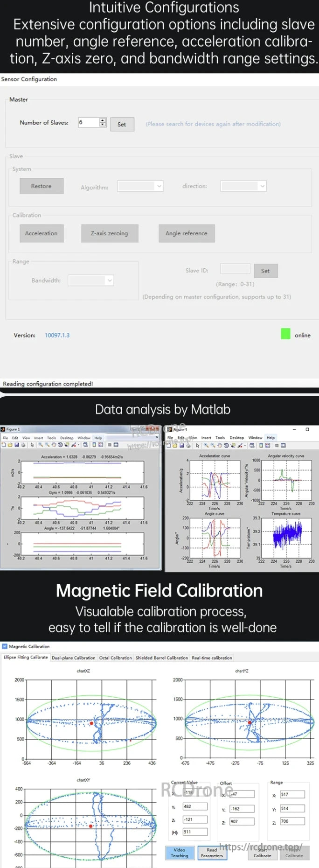Open Desktop menu in right Figure 1 window
The image size is (319, 868).
[236, 438]
